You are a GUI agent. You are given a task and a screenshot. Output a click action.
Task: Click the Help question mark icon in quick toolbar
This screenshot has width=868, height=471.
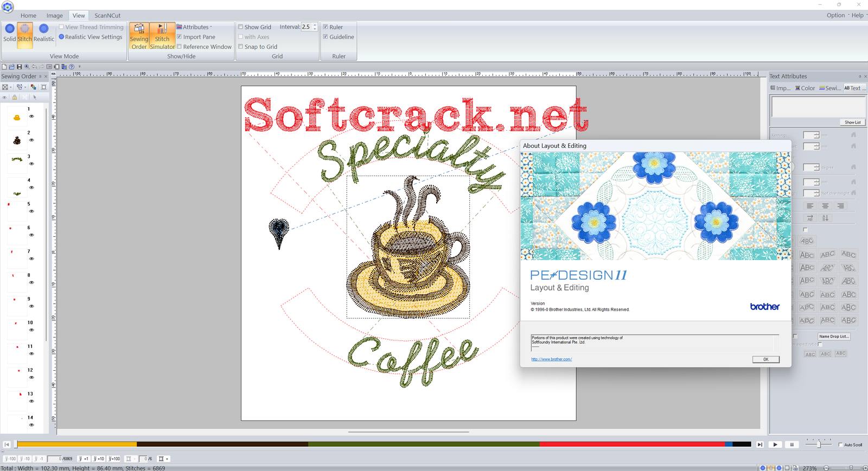[72, 67]
